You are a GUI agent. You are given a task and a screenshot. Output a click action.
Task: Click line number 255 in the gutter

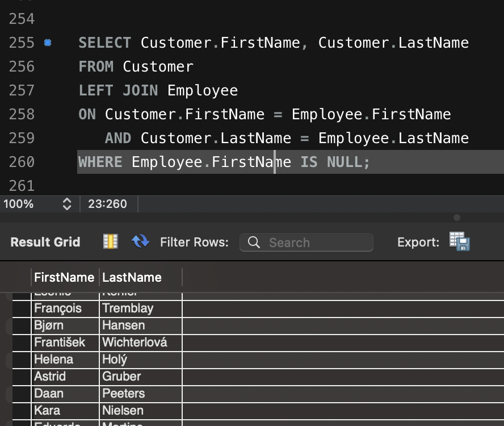(x=22, y=43)
